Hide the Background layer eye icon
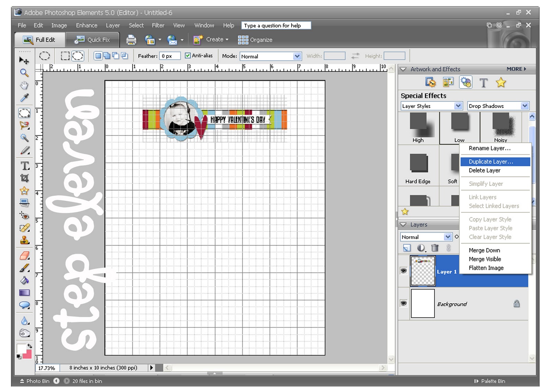Viewport: 549px width, 392px height. [404, 304]
